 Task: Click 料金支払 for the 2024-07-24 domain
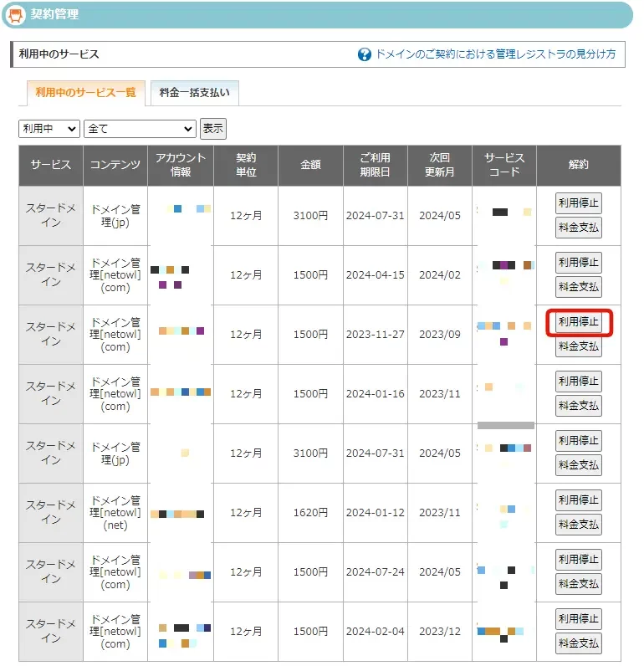(579, 584)
